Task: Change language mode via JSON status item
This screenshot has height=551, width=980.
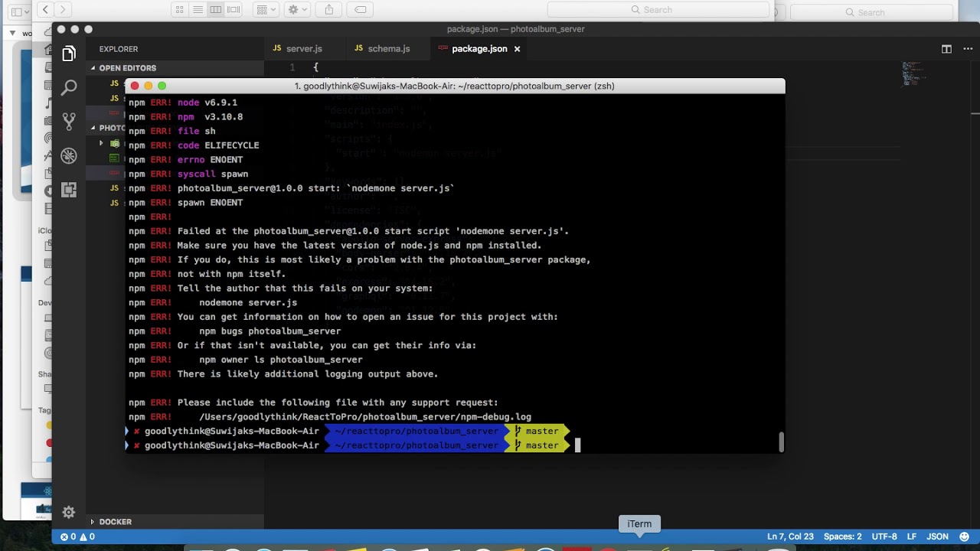Action: [x=937, y=536]
